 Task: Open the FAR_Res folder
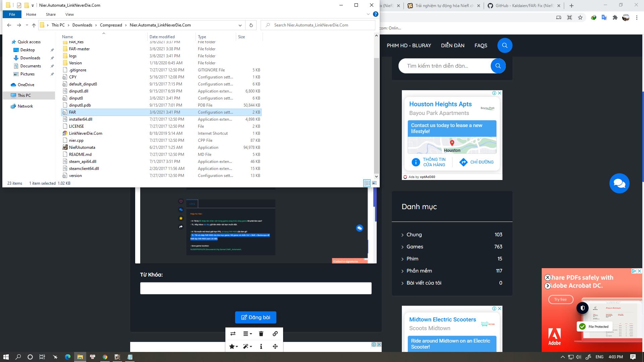point(76,42)
